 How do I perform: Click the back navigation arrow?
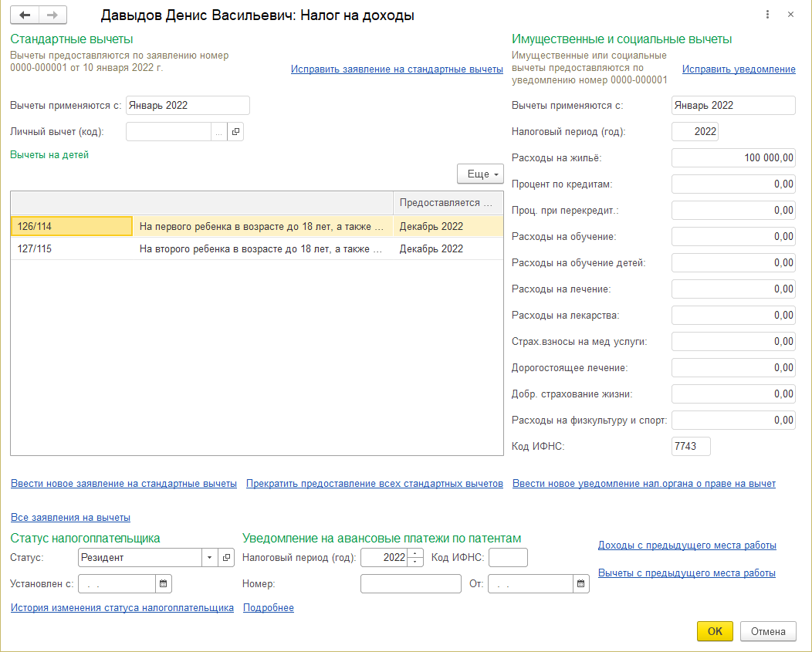(x=25, y=15)
